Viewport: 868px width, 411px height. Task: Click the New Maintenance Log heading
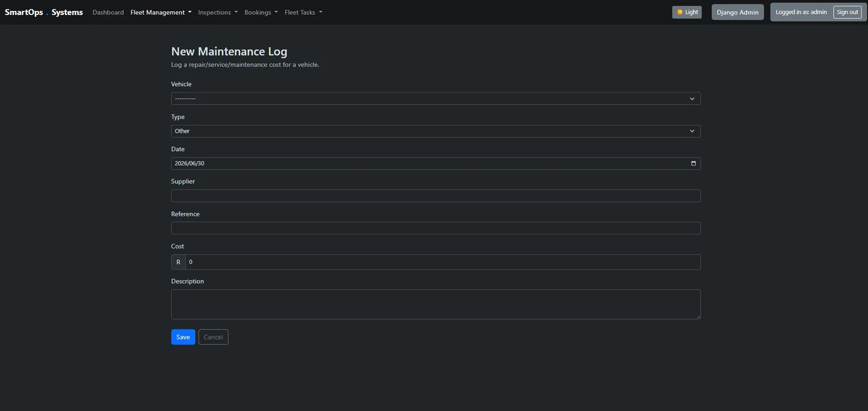tap(229, 52)
